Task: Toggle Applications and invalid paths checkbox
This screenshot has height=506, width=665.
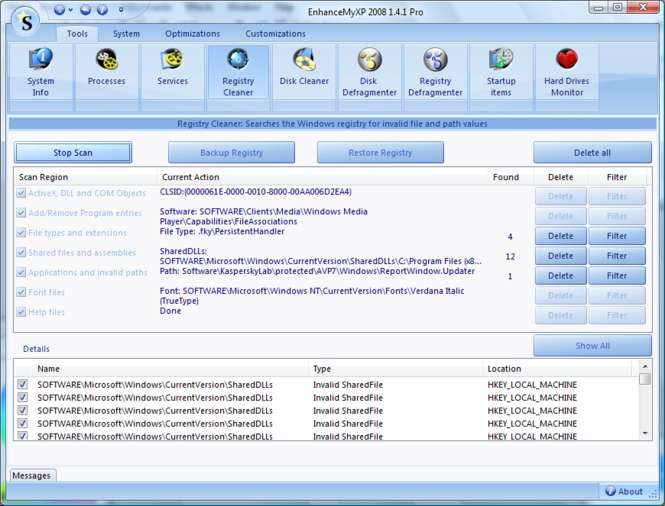Action: click(21, 272)
